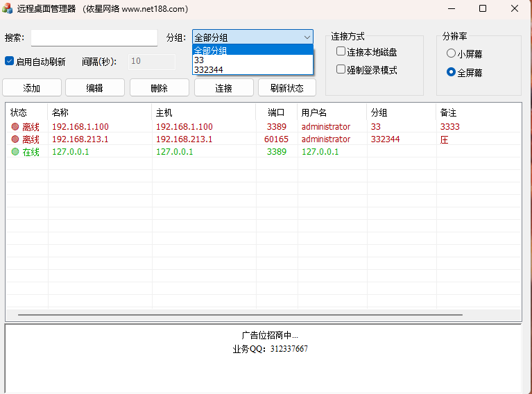Click the horizontal scrollbar under the list
Screen dimensions: 532x394
click(x=240, y=315)
